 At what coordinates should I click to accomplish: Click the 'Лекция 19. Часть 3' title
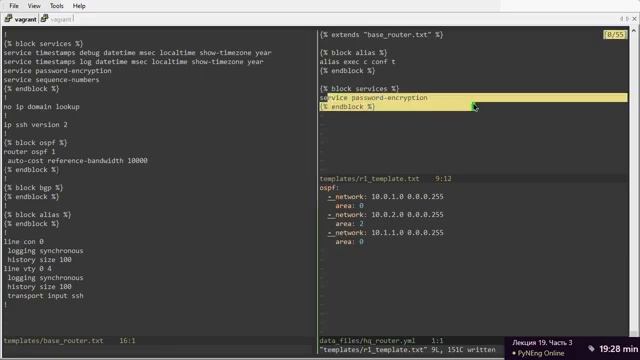coord(542,342)
